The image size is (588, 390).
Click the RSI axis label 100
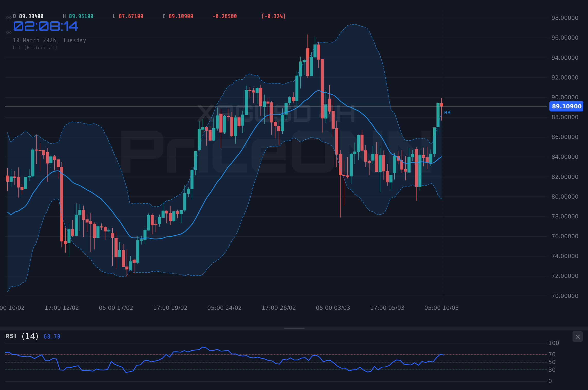[554, 343]
